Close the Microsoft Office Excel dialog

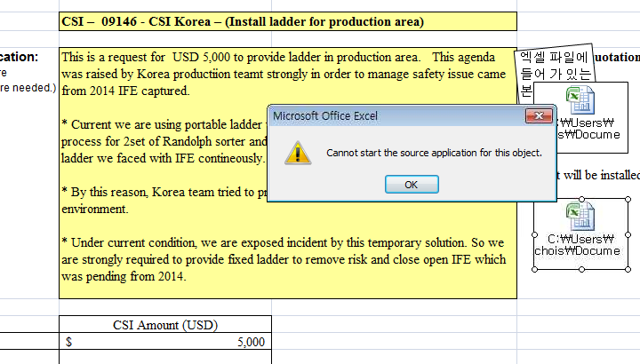(x=539, y=115)
